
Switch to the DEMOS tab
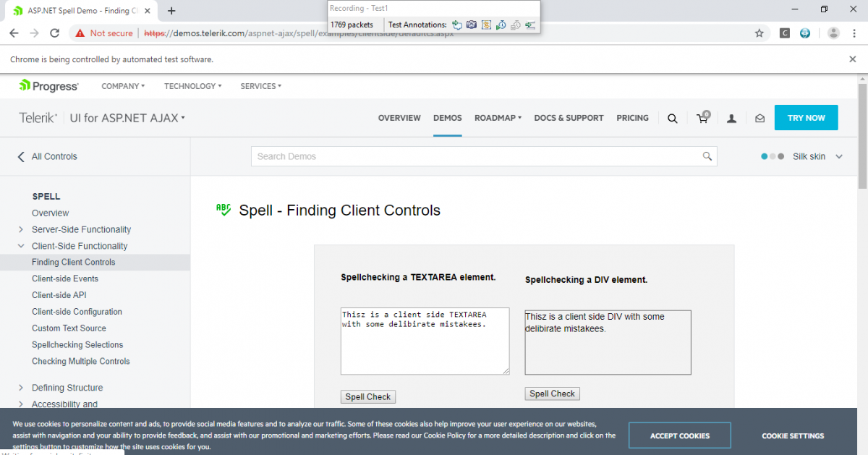click(447, 118)
